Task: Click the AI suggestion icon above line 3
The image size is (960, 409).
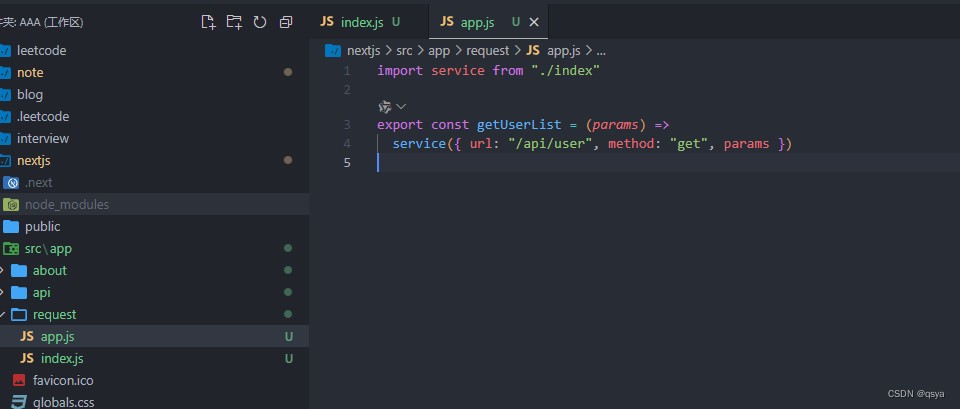Action: coord(384,106)
